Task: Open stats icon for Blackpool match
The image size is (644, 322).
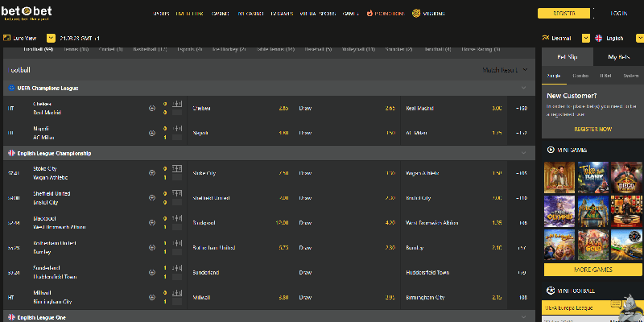Action: click(152, 223)
